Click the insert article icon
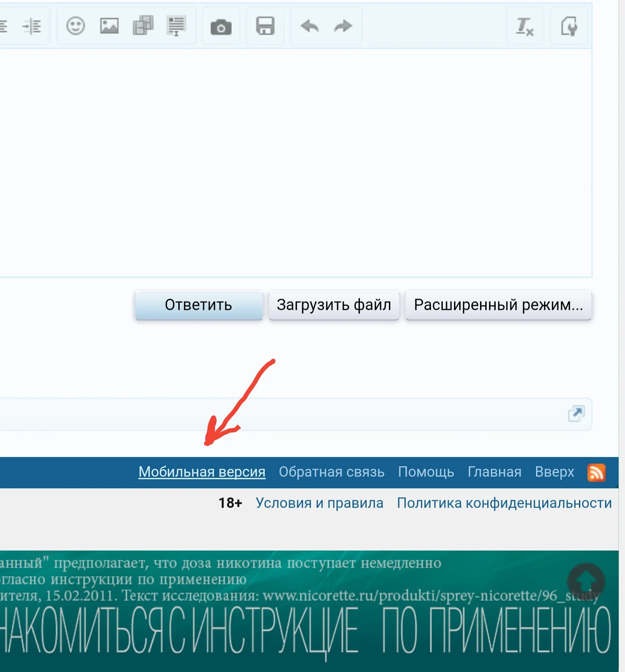This screenshot has width=625, height=672. point(176,26)
